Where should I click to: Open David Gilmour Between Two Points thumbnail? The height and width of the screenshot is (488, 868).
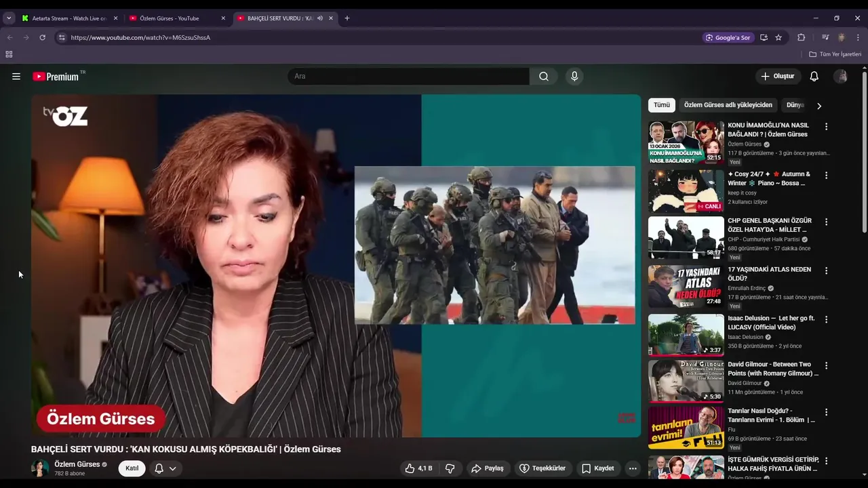686,381
